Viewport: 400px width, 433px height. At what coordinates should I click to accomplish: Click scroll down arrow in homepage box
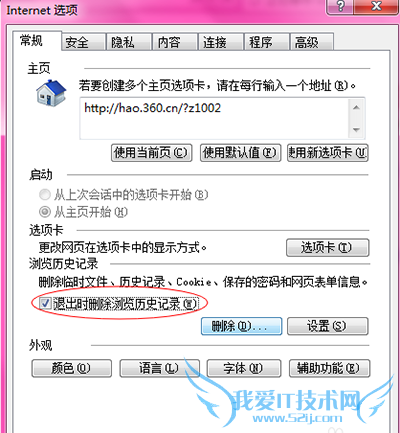(x=356, y=129)
